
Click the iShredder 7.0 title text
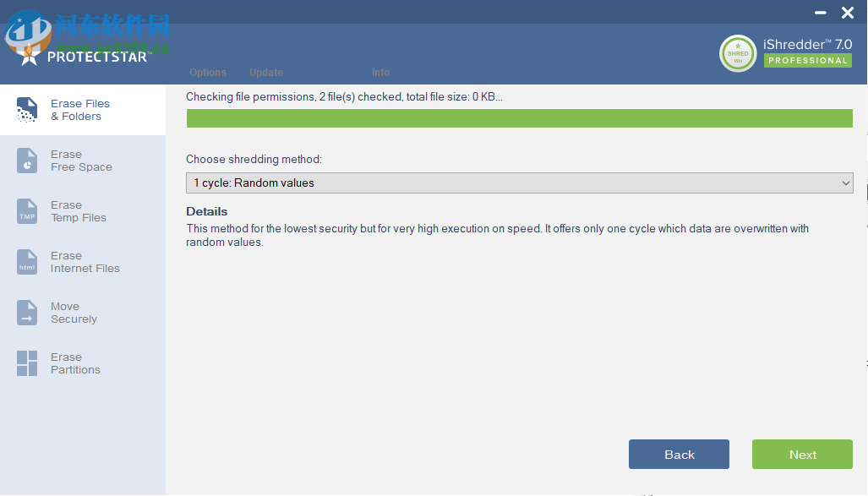click(807, 43)
